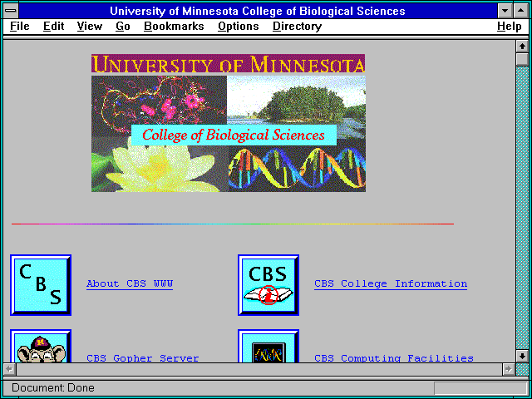Open the Options menu

[239, 27]
